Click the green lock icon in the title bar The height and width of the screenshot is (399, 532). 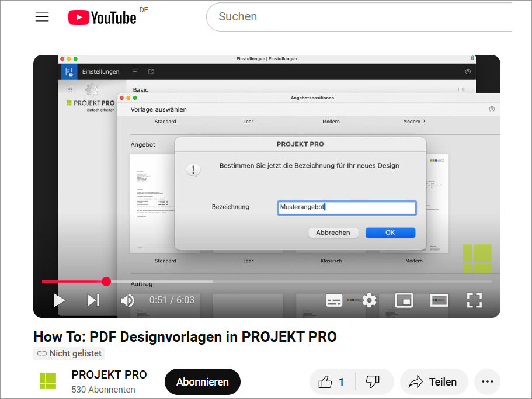coord(472,58)
